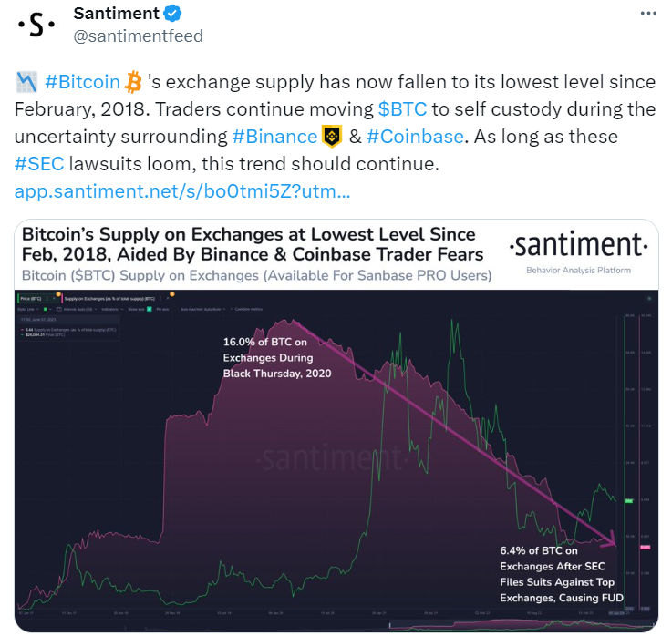
Task: Open the #Bitcoin hashtag link
Action: (82, 82)
